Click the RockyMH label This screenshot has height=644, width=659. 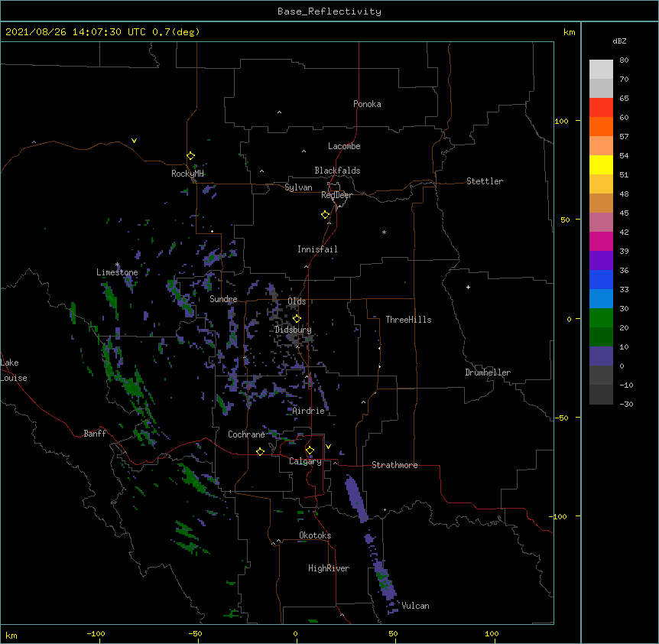coord(187,174)
